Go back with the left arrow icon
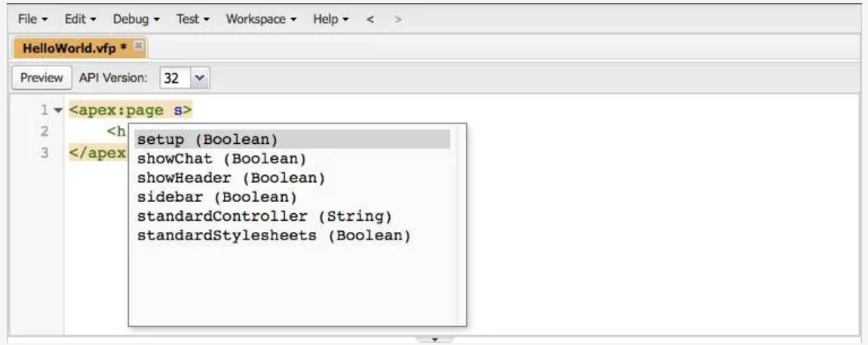 click(x=370, y=20)
